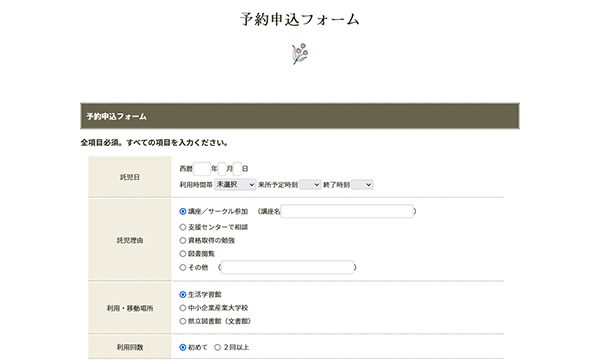Click the day (日) input field
Viewport: 600px width, 360px height.
tap(238, 169)
